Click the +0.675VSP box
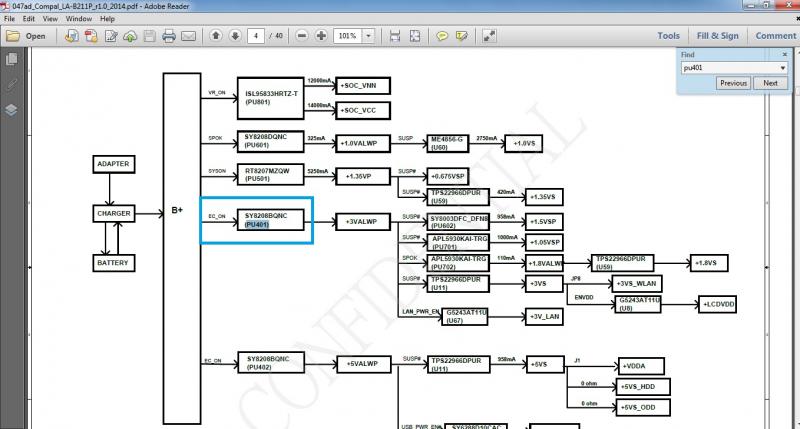800x429 pixels. point(447,176)
